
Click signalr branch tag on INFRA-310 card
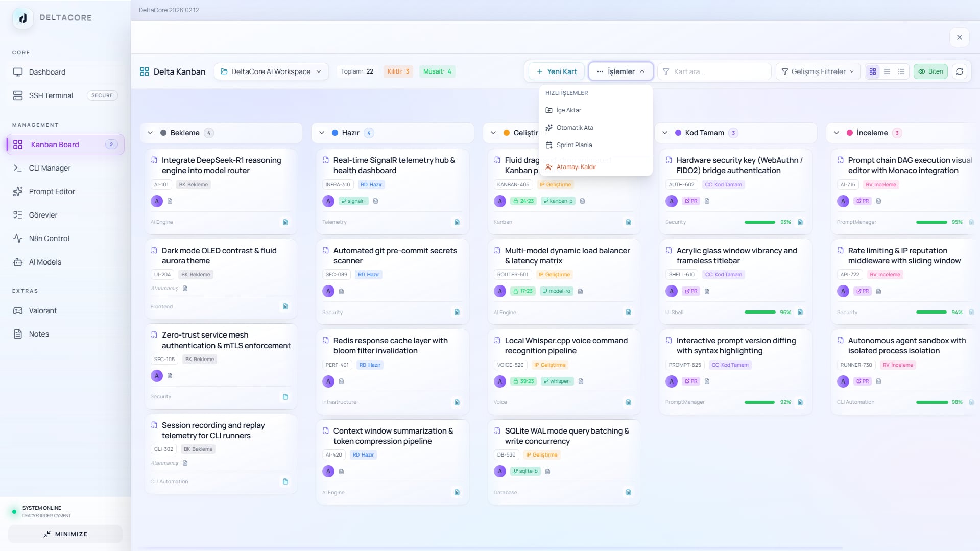click(353, 201)
